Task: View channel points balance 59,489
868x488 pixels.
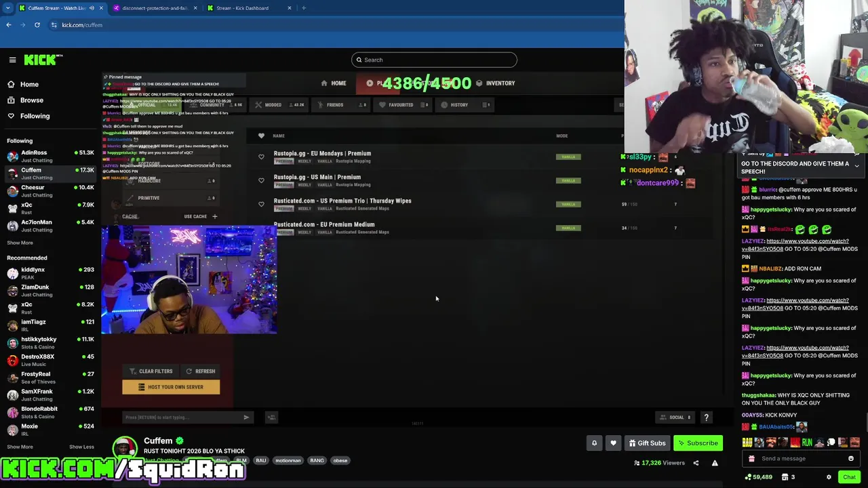Action: [758, 477]
